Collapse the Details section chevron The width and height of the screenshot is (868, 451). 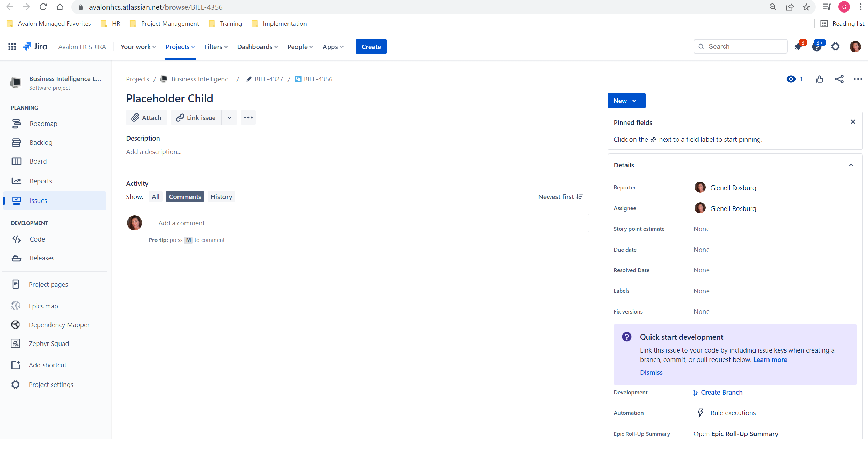pyautogui.click(x=851, y=165)
